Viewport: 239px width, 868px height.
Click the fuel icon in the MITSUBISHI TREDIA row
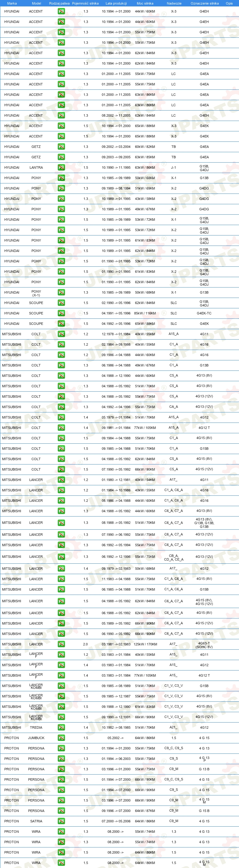pos(61,727)
